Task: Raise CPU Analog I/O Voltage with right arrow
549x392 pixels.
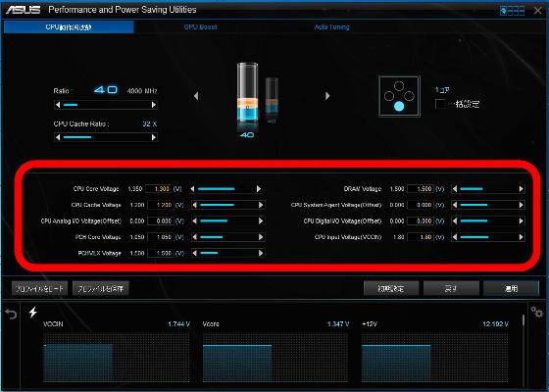Action: click(261, 220)
